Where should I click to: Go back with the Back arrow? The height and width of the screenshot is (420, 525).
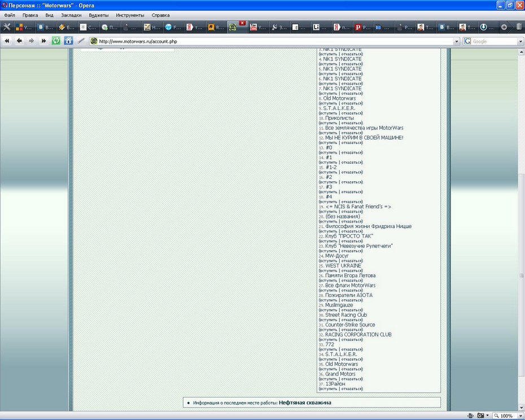[x=19, y=41]
